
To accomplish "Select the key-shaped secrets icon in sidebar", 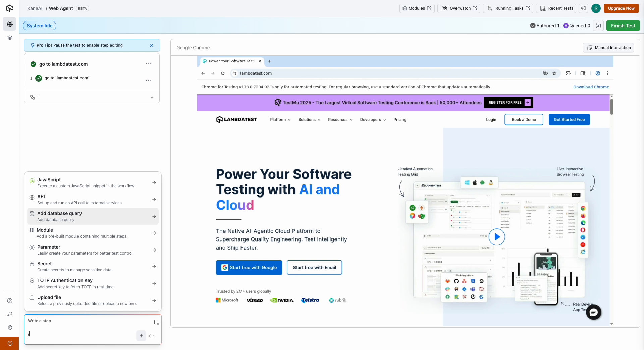I will (x=10, y=314).
